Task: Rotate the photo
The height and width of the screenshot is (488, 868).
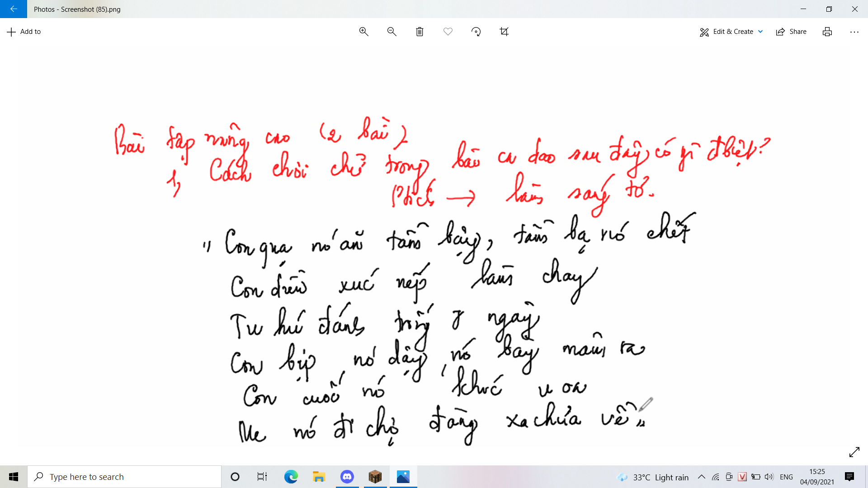Action: [x=476, y=32]
